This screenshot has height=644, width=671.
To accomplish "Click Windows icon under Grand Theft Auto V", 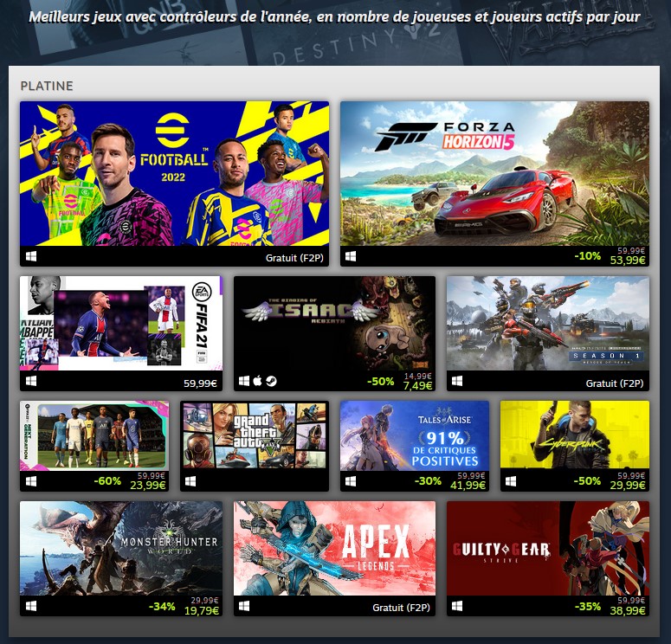I will pos(190,481).
